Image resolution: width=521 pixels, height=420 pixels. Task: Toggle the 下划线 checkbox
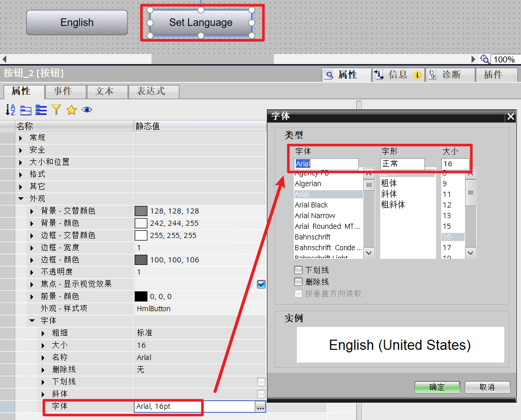298,271
